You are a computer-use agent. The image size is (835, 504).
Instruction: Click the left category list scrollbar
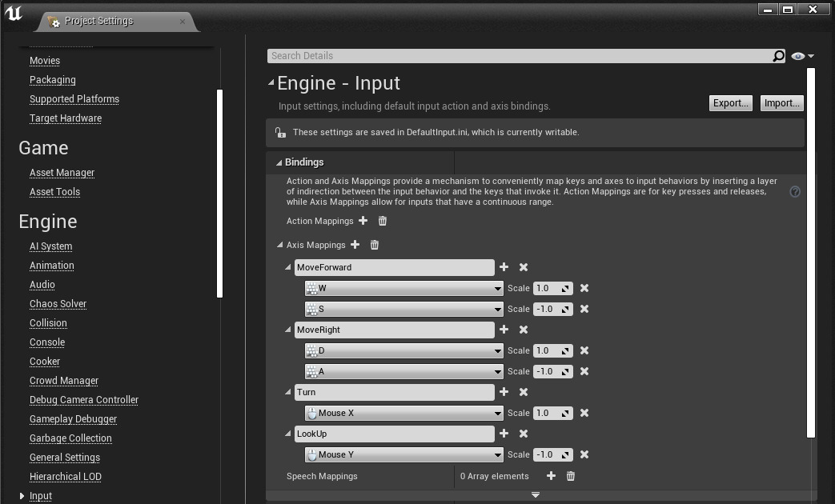tap(219, 193)
